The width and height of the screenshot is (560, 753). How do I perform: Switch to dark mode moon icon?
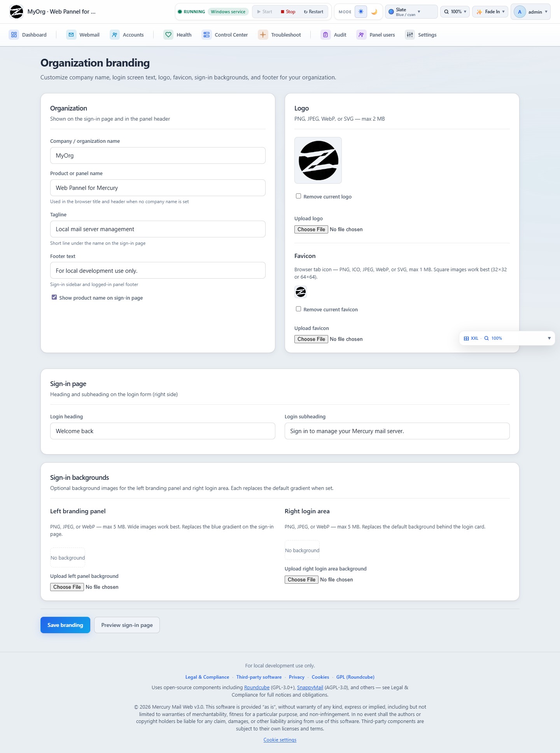374,12
